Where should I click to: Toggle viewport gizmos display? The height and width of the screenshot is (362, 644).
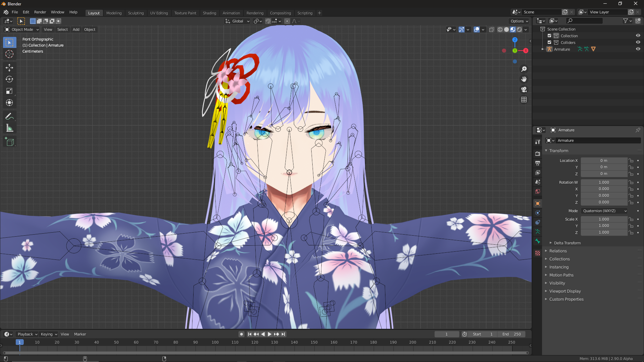[x=462, y=29]
